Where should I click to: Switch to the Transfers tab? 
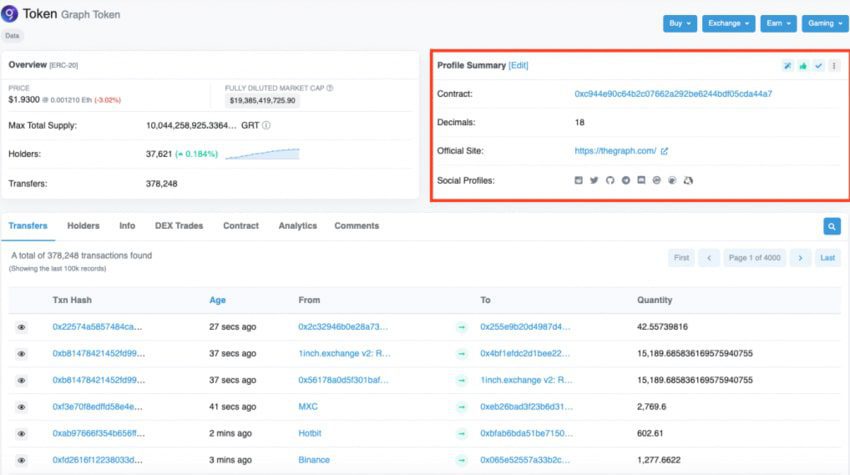28,226
